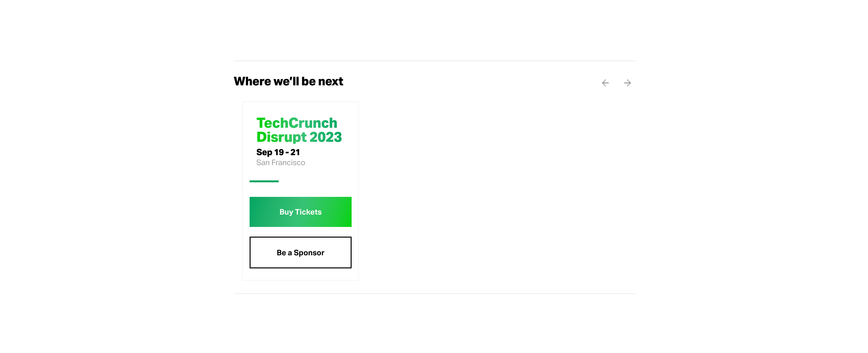
Task: Click the word "Disrupt" in event title
Action: click(x=281, y=137)
